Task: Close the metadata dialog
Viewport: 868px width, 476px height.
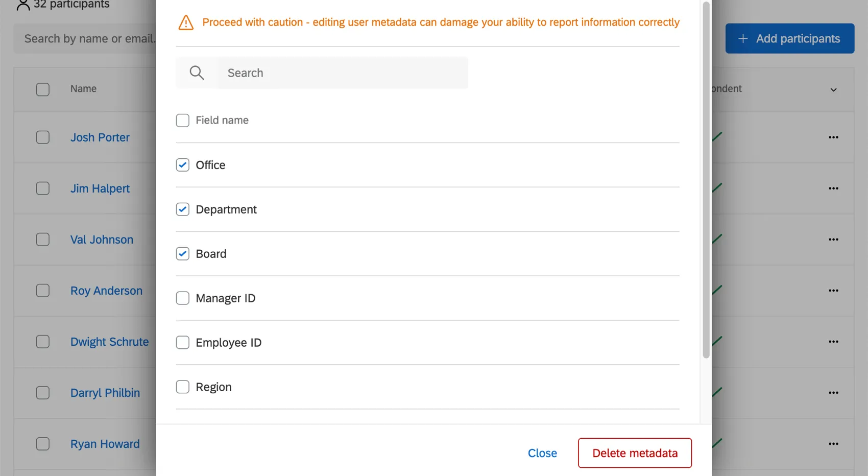Action: coord(542,453)
